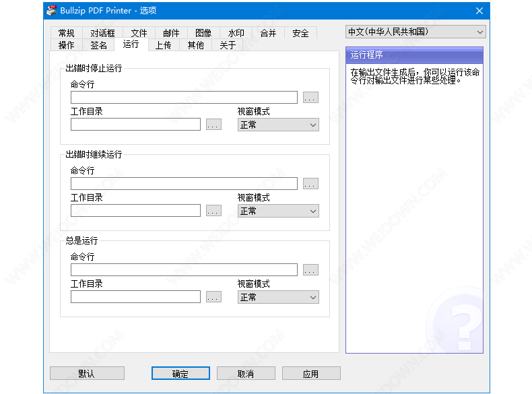Apply settings with the 应用 button

click(x=311, y=373)
